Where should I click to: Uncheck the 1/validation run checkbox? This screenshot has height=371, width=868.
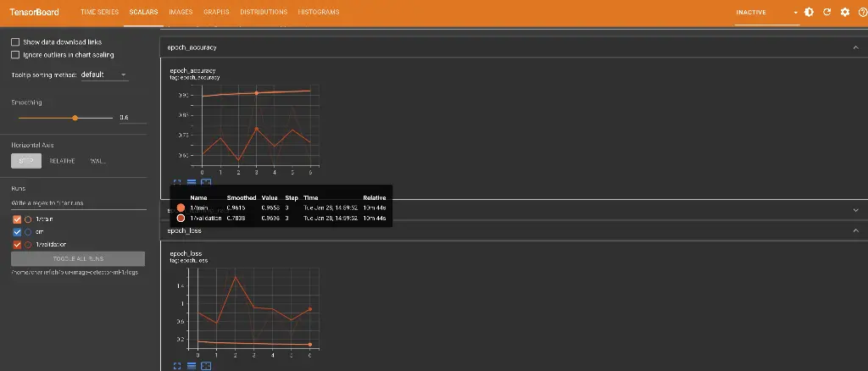[17, 245]
